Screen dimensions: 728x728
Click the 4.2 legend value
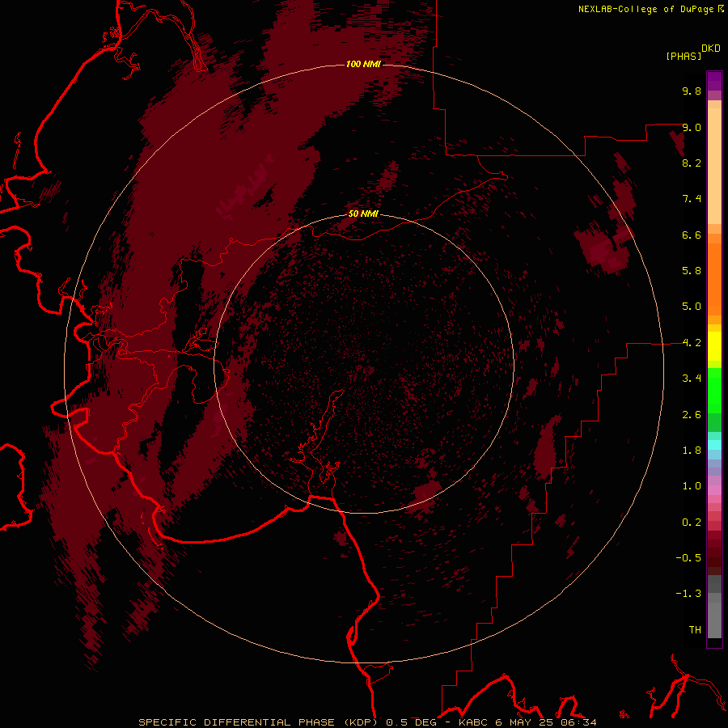pyautogui.click(x=692, y=343)
